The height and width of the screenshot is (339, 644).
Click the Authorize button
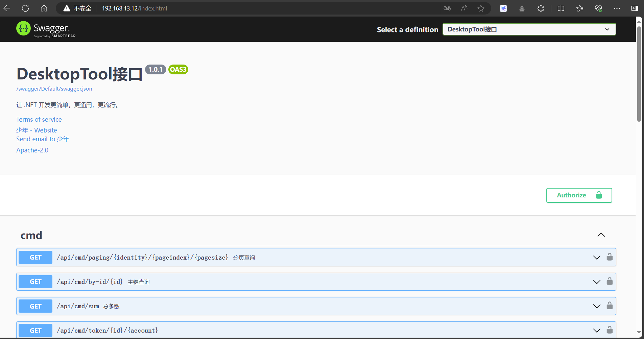(579, 195)
